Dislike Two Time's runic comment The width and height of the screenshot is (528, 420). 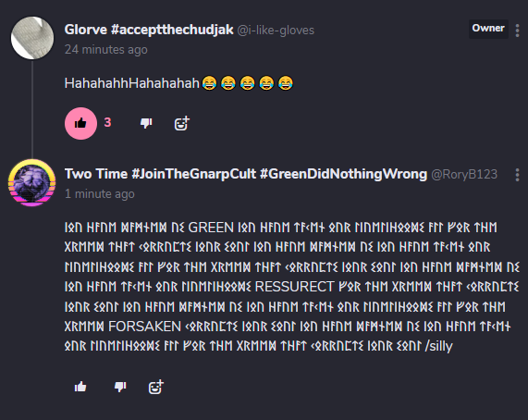[x=120, y=387]
